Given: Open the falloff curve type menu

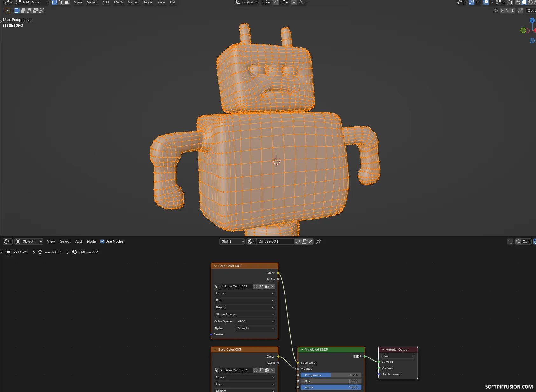Looking at the screenshot, I should click(x=302, y=2).
